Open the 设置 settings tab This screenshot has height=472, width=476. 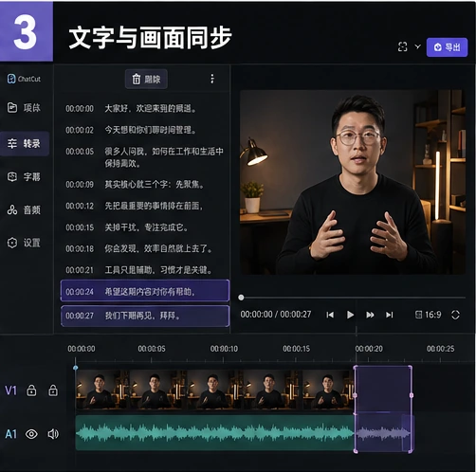coord(24,243)
